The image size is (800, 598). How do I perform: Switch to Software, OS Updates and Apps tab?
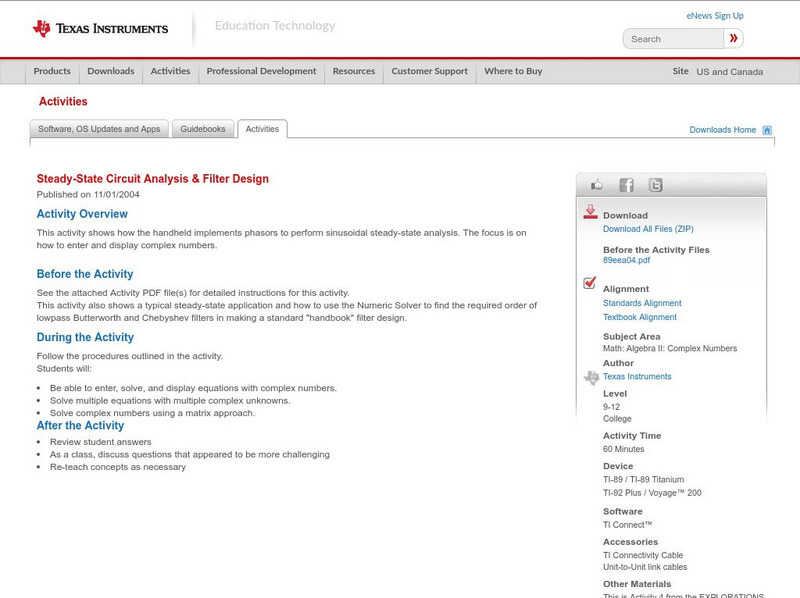pos(99,129)
